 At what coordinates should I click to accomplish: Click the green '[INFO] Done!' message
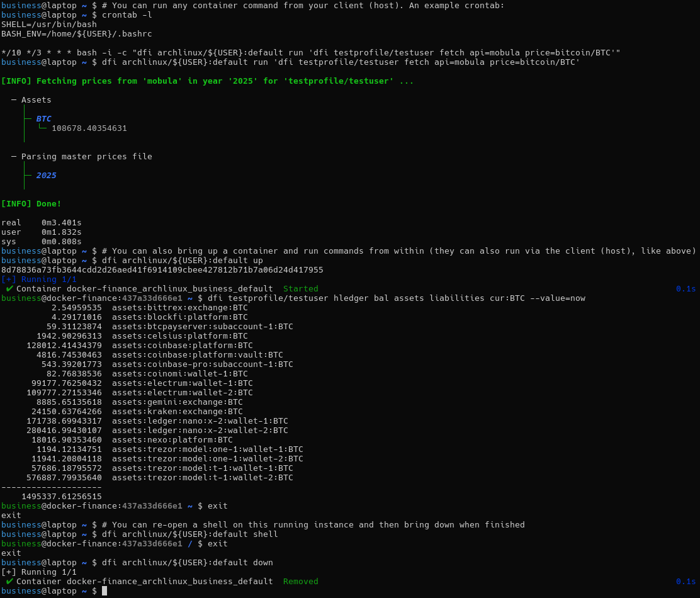31,203
